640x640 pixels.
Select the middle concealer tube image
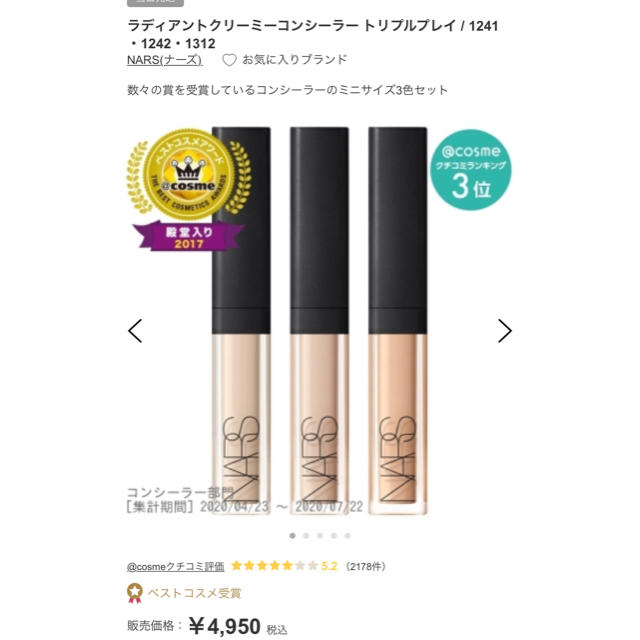pos(319,320)
